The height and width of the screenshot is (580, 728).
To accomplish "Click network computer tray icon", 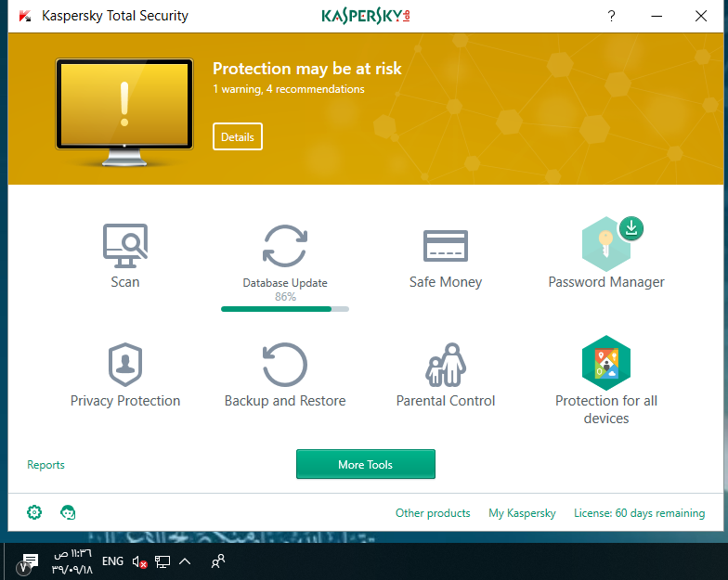I will pos(162,562).
